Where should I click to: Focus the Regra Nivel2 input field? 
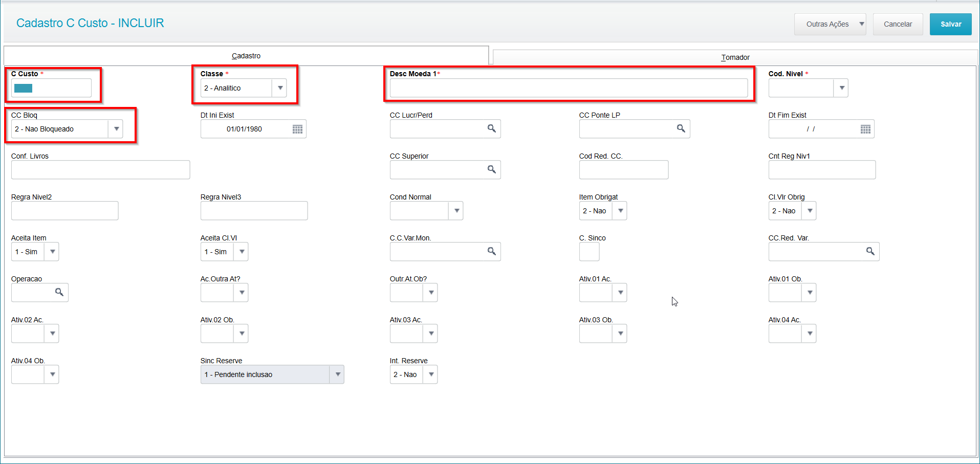64,211
